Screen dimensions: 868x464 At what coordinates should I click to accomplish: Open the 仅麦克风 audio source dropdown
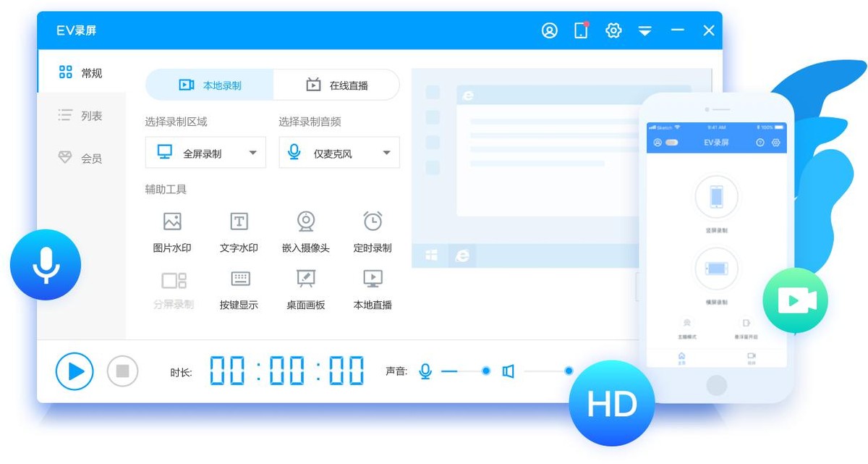(339, 152)
